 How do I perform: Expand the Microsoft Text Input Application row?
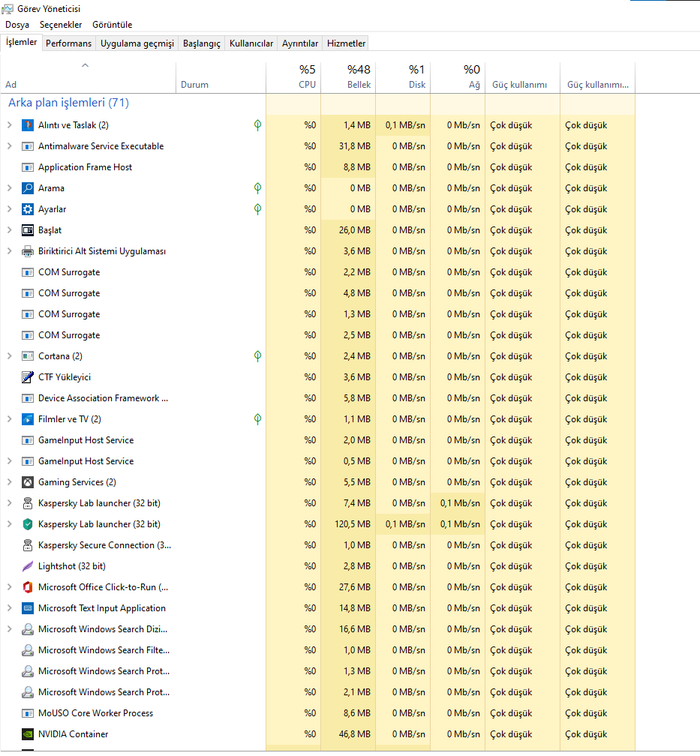pos(9,608)
